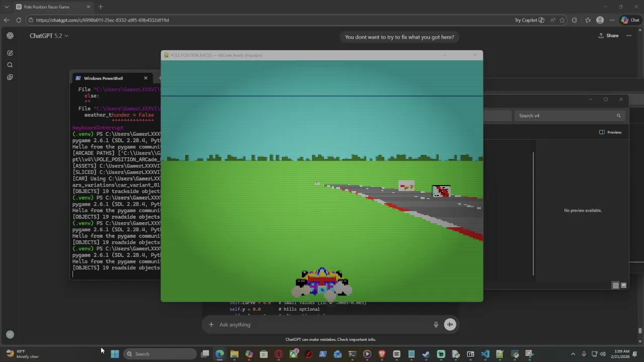This screenshot has width=644, height=362.
Task: Start voice mode in ChatGPT composer
Action: coord(450,324)
